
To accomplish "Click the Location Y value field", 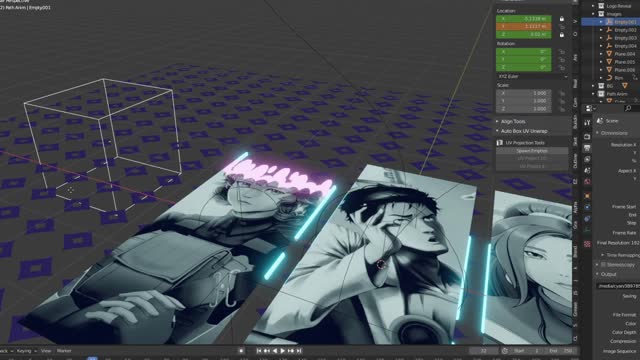I will pyautogui.click(x=524, y=27).
